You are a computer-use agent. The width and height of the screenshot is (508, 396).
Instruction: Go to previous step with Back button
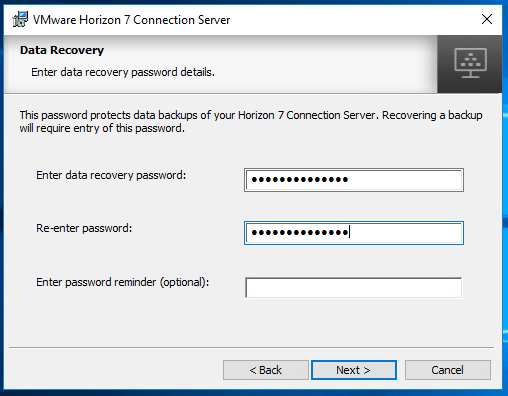(x=266, y=370)
